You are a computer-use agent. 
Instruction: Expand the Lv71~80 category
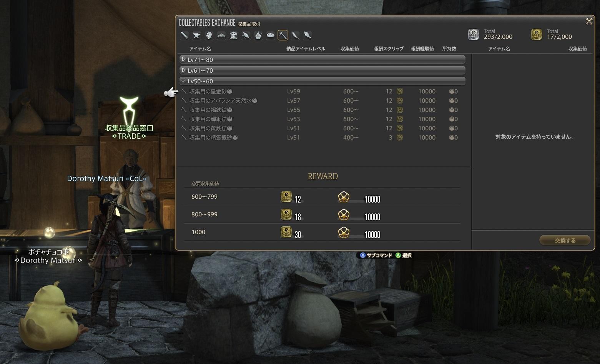(x=322, y=60)
